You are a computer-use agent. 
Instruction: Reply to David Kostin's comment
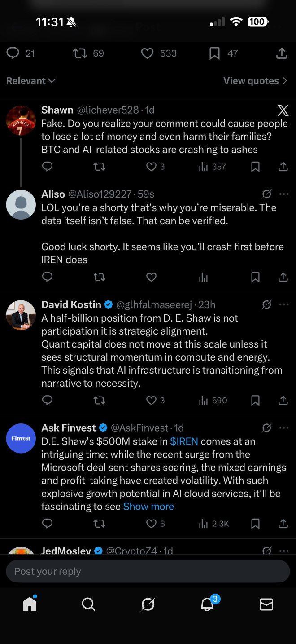47,400
